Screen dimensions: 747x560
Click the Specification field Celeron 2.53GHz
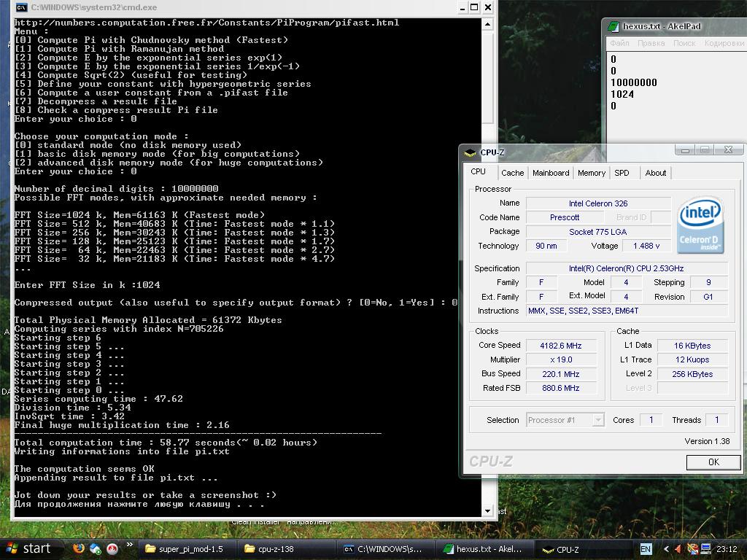[x=627, y=268]
